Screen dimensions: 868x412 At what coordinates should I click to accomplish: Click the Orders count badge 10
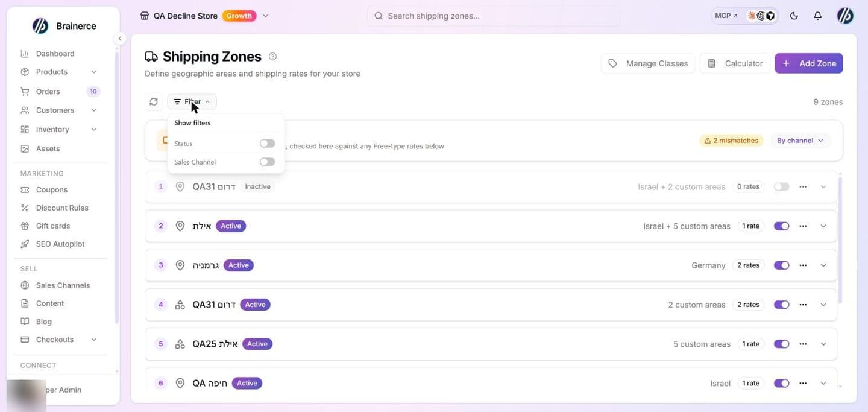tap(93, 92)
